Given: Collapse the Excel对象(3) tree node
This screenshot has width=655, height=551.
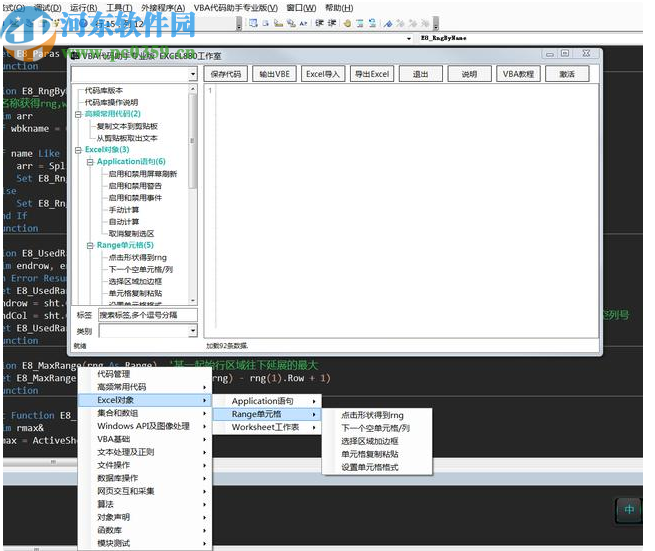Looking at the screenshot, I should pyautogui.click(x=78, y=150).
